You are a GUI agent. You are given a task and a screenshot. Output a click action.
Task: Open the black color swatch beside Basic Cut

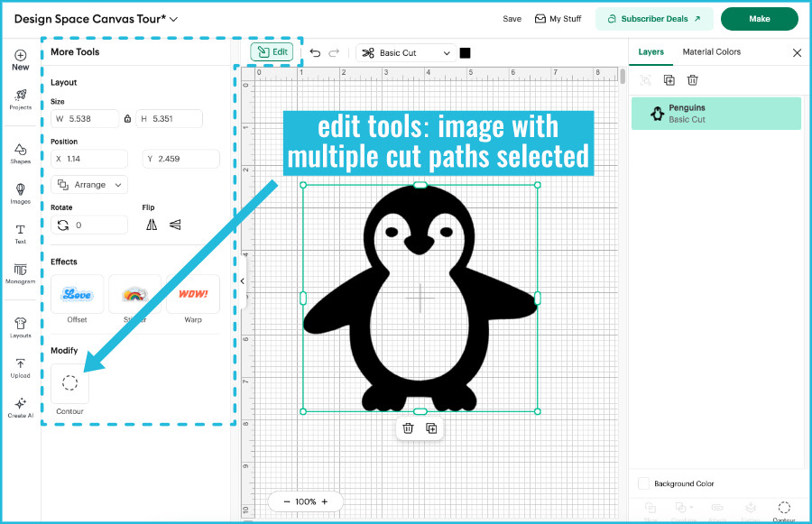(x=465, y=53)
